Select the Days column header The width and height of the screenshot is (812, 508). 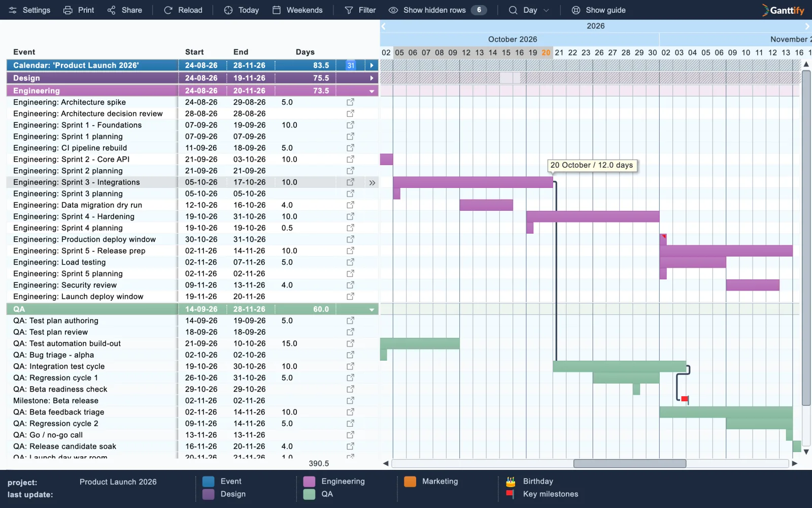click(305, 52)
